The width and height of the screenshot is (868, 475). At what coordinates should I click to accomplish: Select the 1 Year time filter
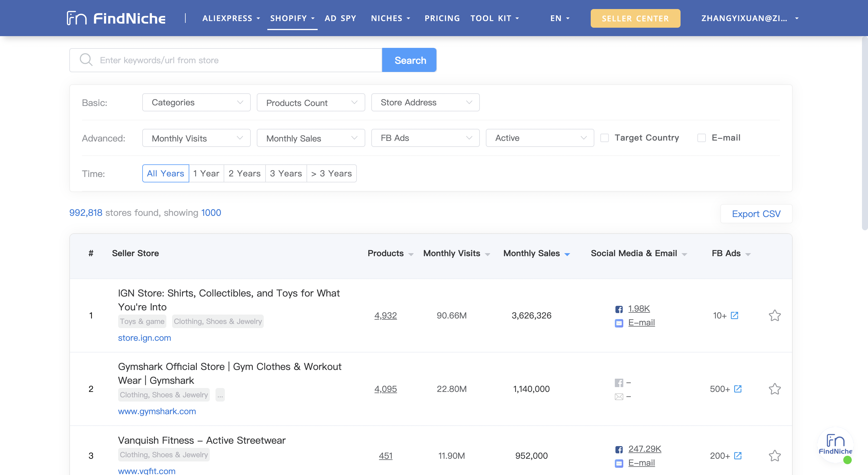[x=206, y=172]
